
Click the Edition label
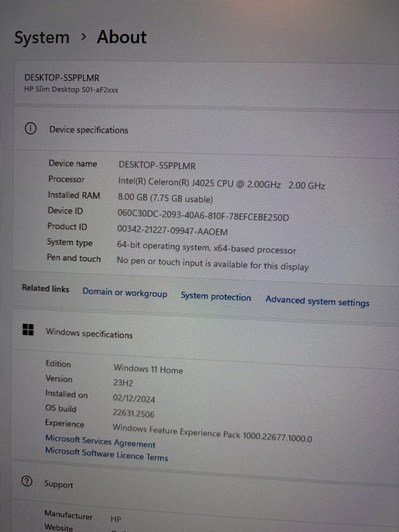pyautogui.click(x=59, y=364)
